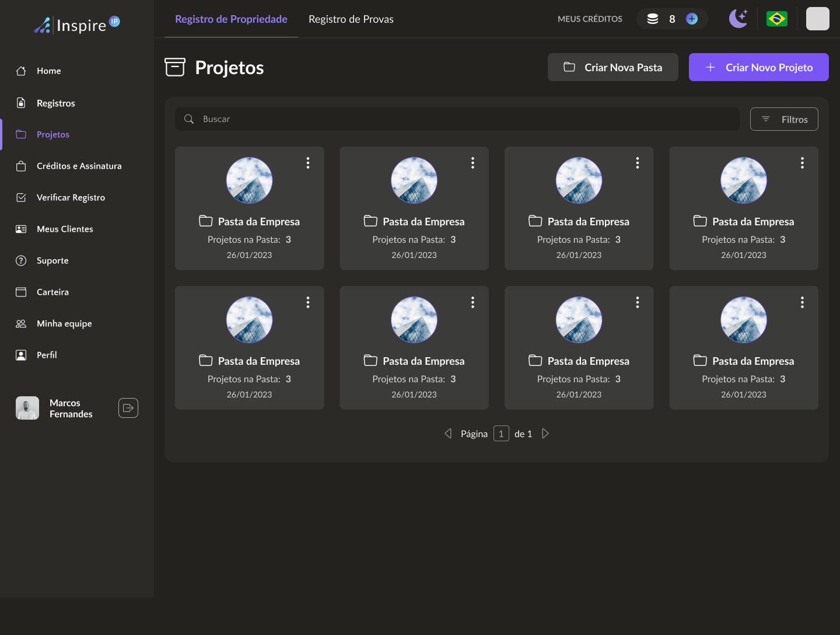The width and height of the screenshot is (840, 635).
Task: Open the Inspire IP logo
Action: point(77,25)
